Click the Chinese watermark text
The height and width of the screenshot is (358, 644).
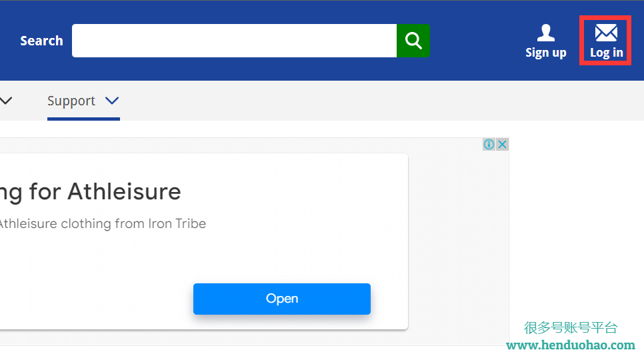point(571,327)
